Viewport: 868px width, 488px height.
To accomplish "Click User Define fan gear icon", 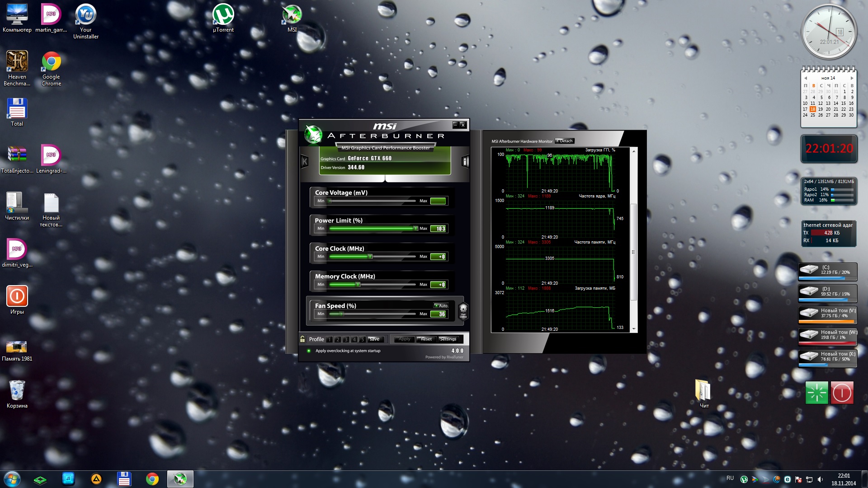I will (x=463, y=311).
